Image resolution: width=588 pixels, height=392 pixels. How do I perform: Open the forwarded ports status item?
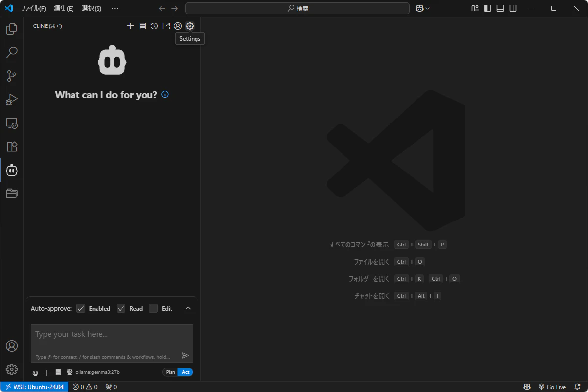(111, 387)
